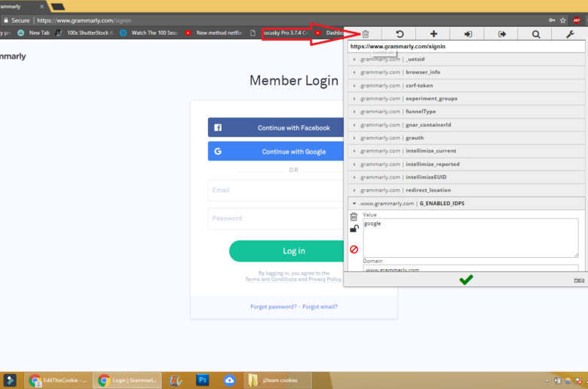Click the Login | Grammarly Chrome taskbar item
Image resolution: width=588 pixels, height=389 pixels.
click(127, 381)
